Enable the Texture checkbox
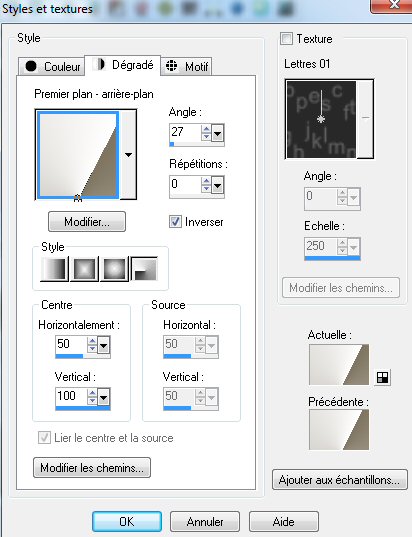 click(286, 38)
